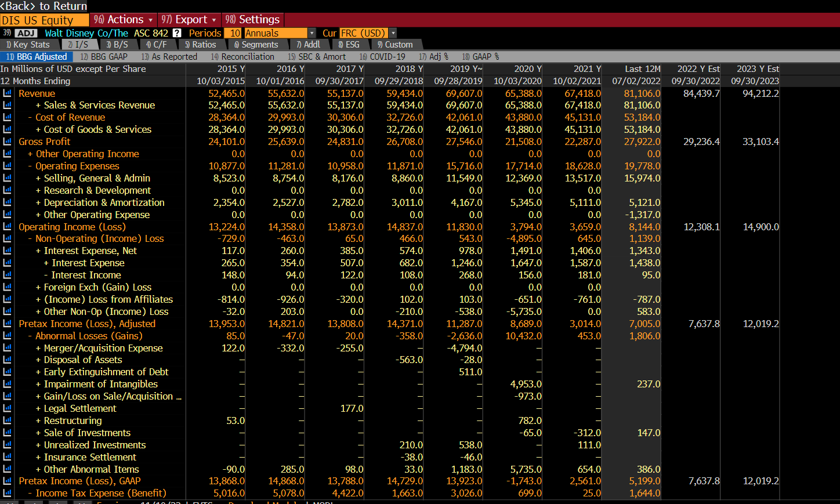Open the Export dropdown menu
840x504 pixels.
[x=189, y=20]
